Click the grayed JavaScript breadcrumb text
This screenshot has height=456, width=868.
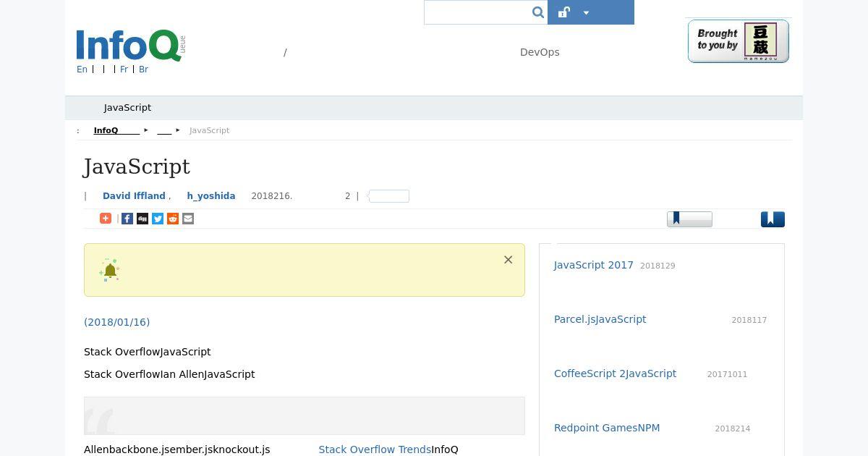click(209, 131)
